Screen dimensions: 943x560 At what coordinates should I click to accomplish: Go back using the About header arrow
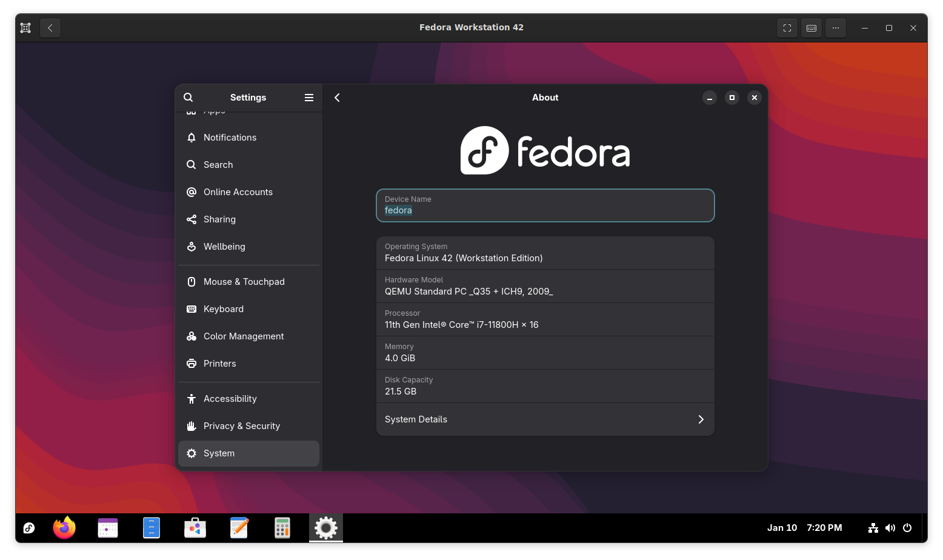point(338,98)
